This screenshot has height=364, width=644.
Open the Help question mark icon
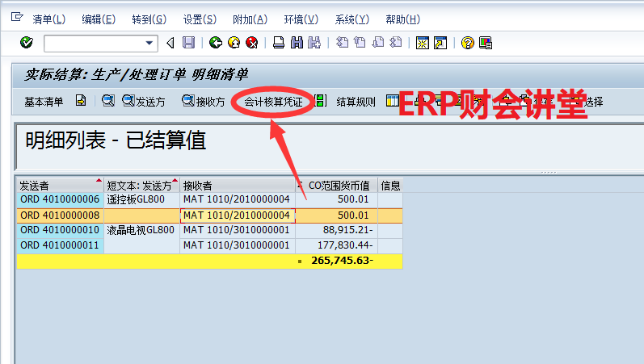click(467, 43)
